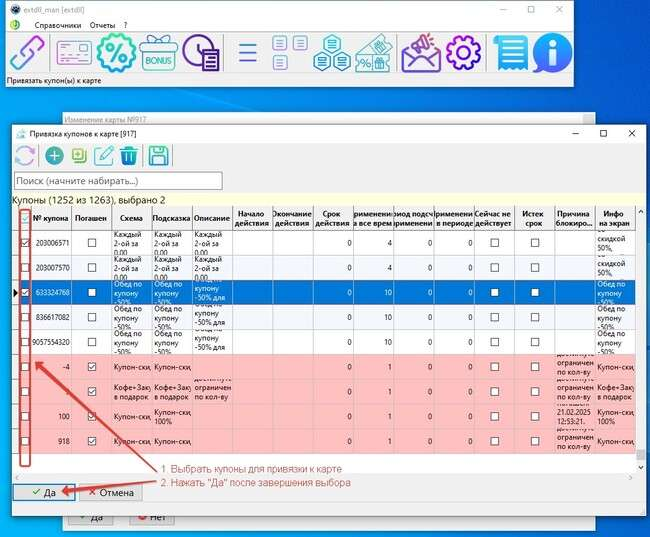650x537 pixels.
Task: Open the Справочники menu
Action: 58,23
